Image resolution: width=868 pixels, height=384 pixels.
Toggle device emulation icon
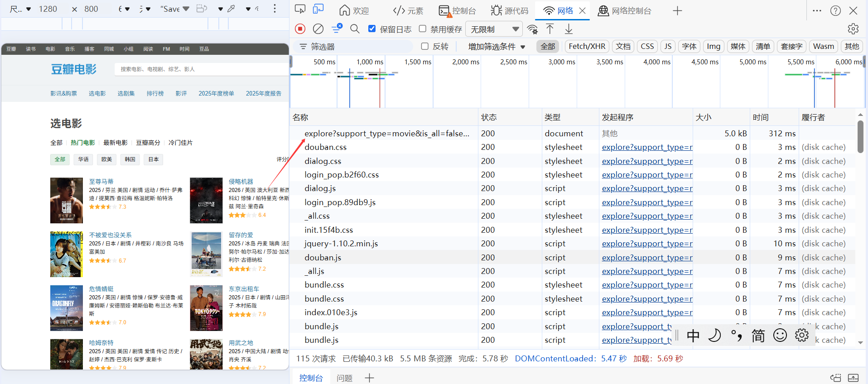pyautogui.click(x=318, y=10)
